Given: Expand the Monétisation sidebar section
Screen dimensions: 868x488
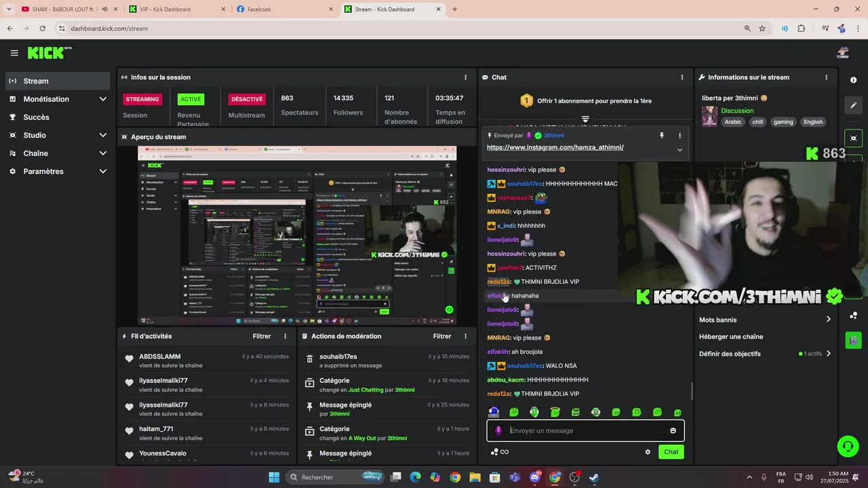Looking at the screenshot, I should (103, 99).
